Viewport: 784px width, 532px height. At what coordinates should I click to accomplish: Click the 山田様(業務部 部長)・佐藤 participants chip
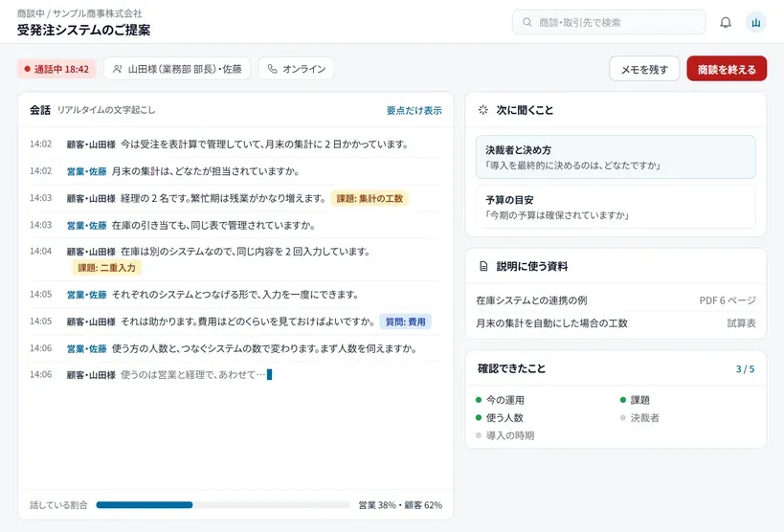tap(177, 69)
